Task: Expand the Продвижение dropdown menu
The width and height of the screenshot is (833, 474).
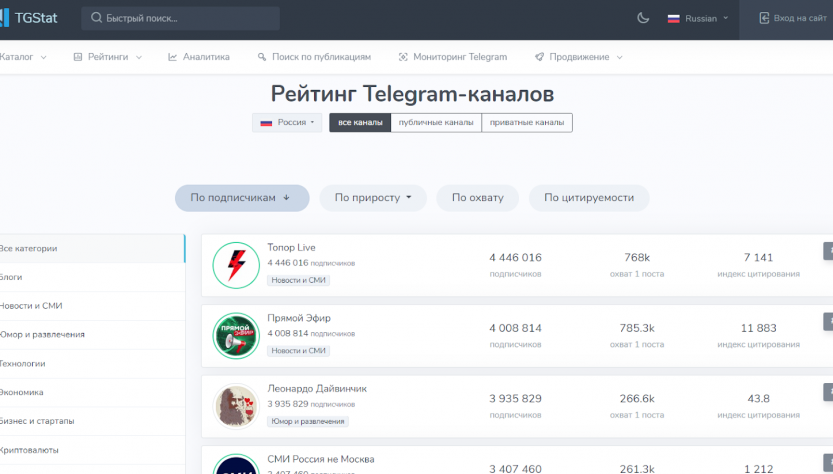Action: 578,57
